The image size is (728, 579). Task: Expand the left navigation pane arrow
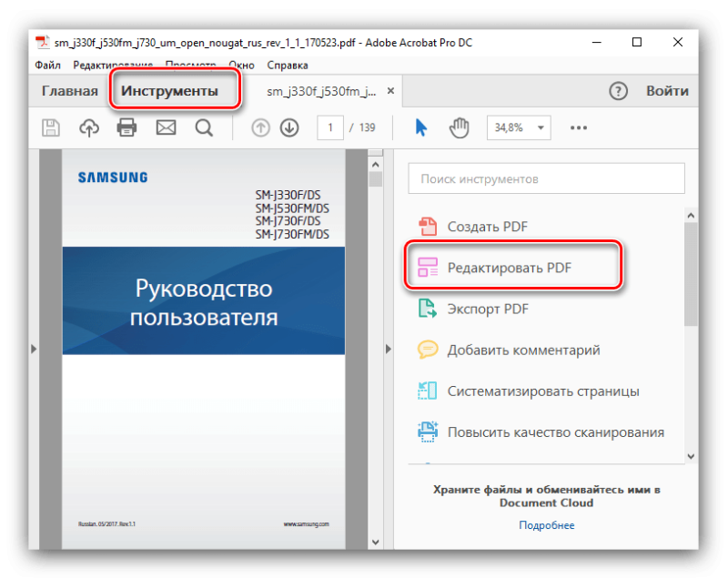34,350
